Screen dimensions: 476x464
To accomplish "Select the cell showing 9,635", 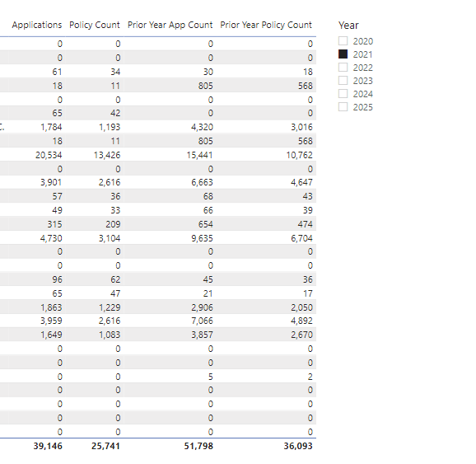I will coord(203,238).
